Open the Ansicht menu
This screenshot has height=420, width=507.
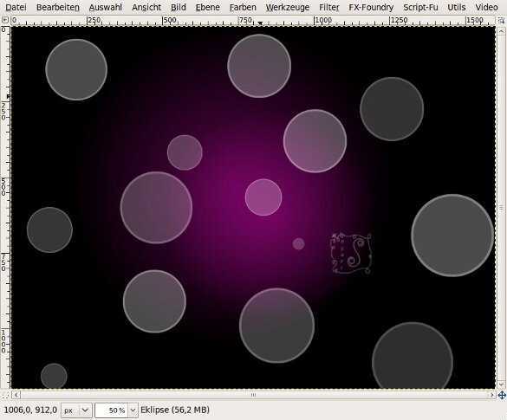coord(146,7)
